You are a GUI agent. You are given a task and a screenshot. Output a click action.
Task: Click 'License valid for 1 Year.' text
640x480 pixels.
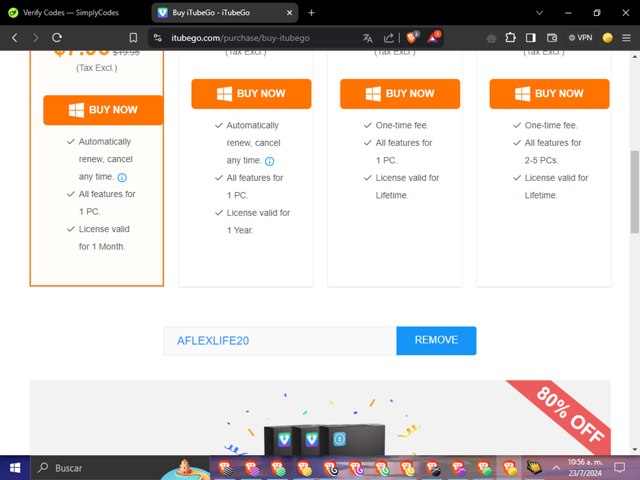tap(258, 222)
